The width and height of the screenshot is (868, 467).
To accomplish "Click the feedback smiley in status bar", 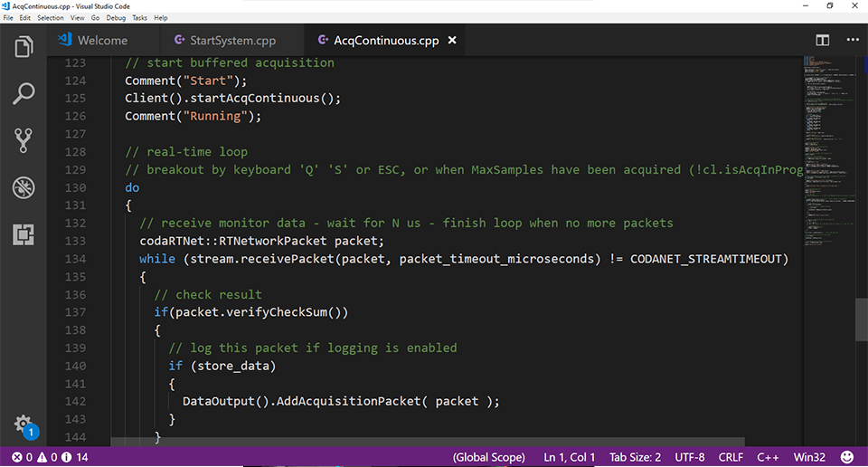I will click(x=847, y=457).
